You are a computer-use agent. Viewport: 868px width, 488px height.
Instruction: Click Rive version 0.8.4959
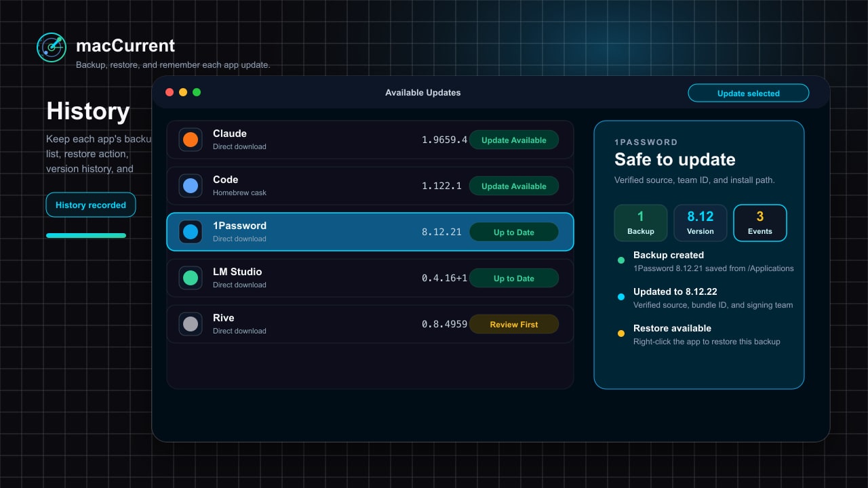point(445,324)
